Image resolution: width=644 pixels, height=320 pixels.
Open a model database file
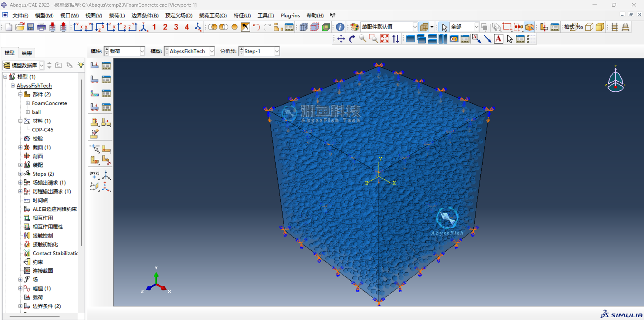click(20, 27)
